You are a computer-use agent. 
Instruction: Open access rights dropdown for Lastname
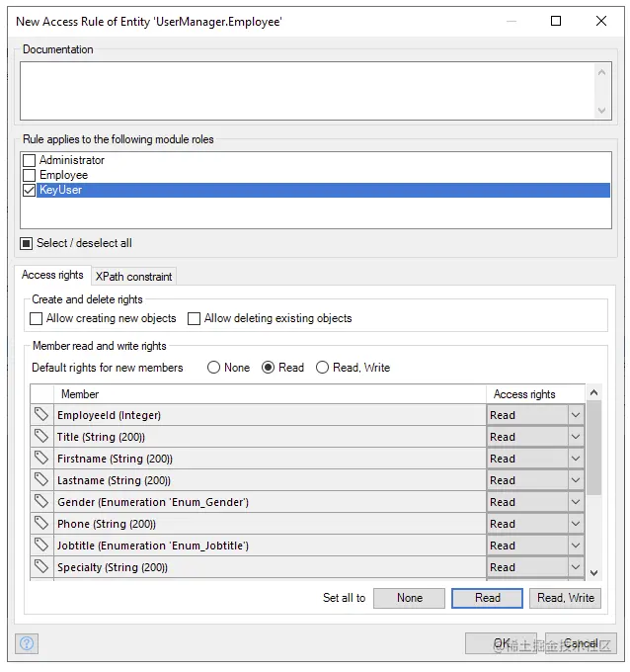[575, 480]
